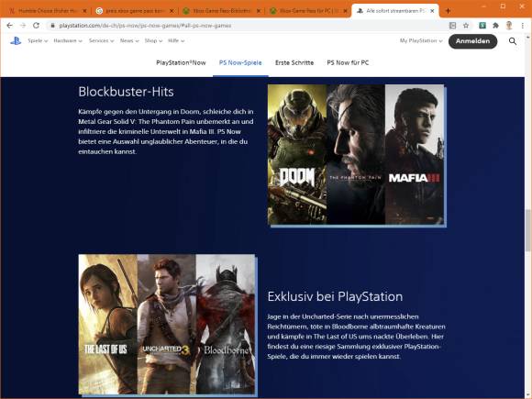This screenshot has width=532, height=399.
Task: Expand the Hardware dropdown menu
Action: (68, 40)
